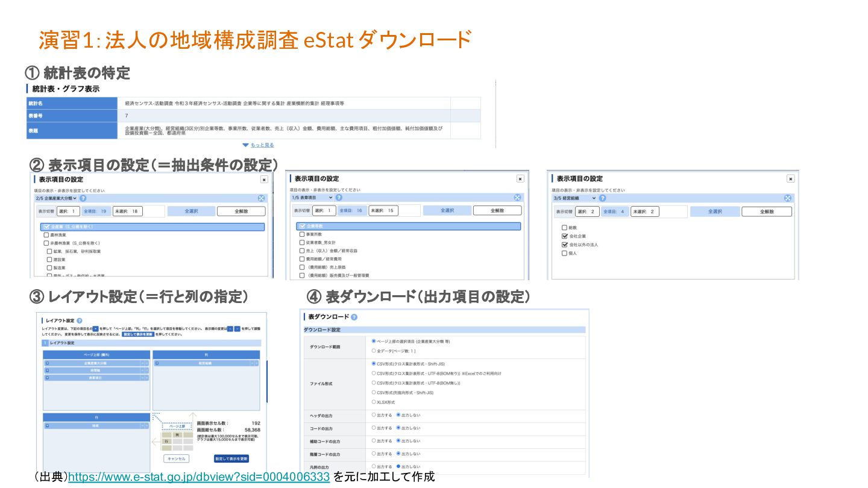Check the 従業者数_男女計 checkbox
This screenshot has width=868, height=488.
302,242
